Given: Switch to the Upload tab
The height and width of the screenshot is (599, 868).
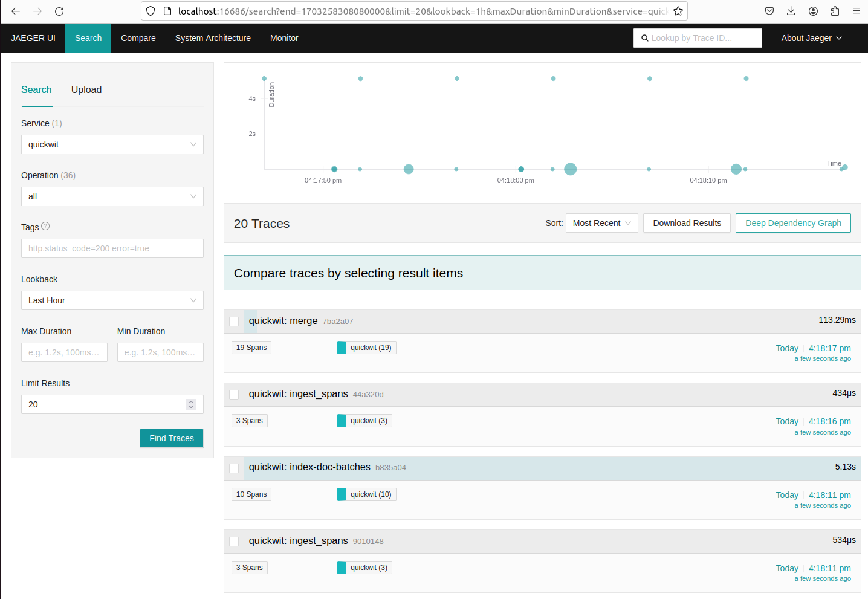Looking at the screenshot, I should click(x=86, y=89).
